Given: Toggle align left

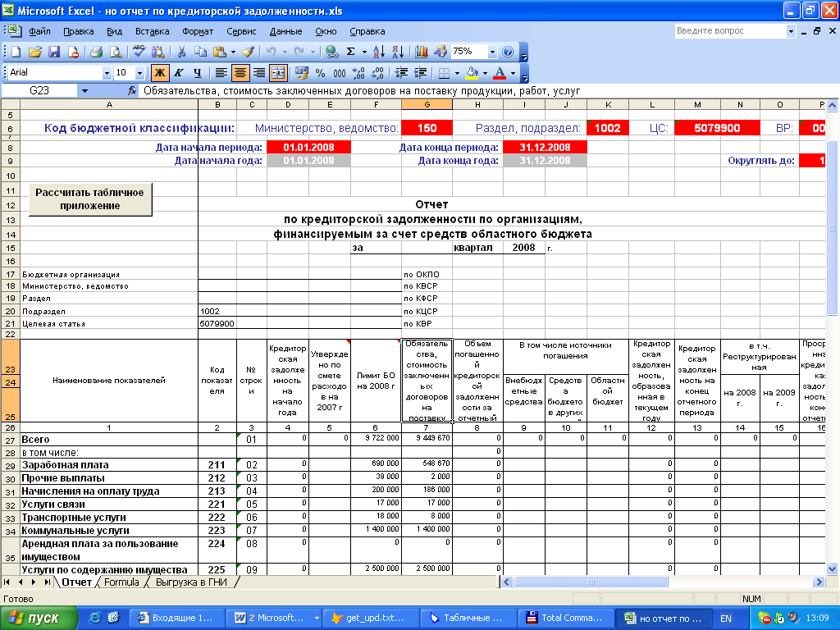Looking at the screenshot, I should point(221,73).
